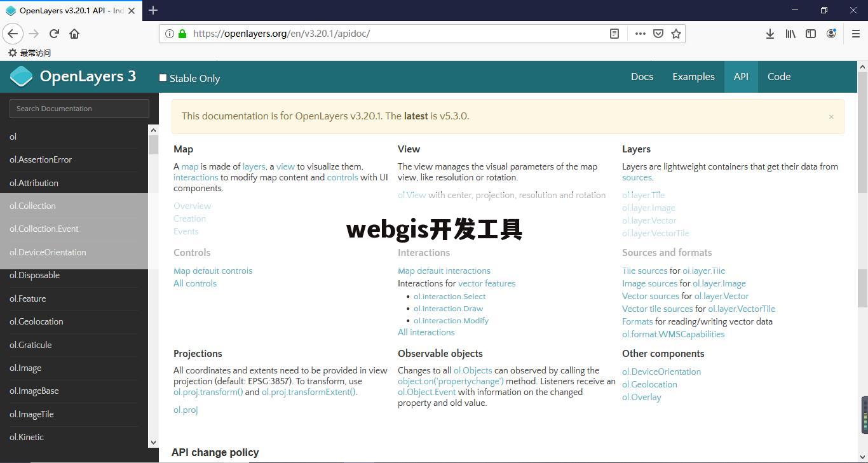Bookmark this page with the star icon

(676, 34)
